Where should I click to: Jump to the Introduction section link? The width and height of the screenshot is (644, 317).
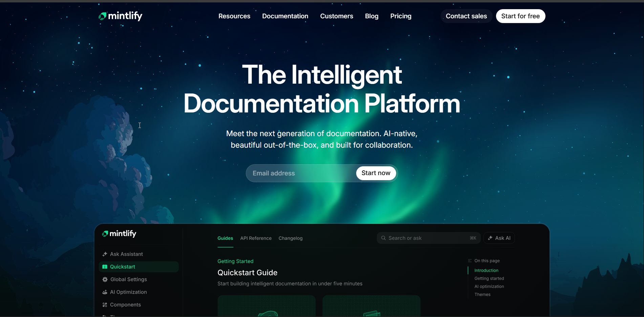486,270
